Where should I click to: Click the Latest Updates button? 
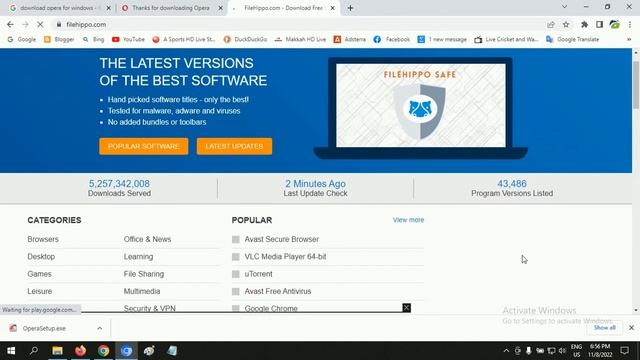tap(234, 146)
